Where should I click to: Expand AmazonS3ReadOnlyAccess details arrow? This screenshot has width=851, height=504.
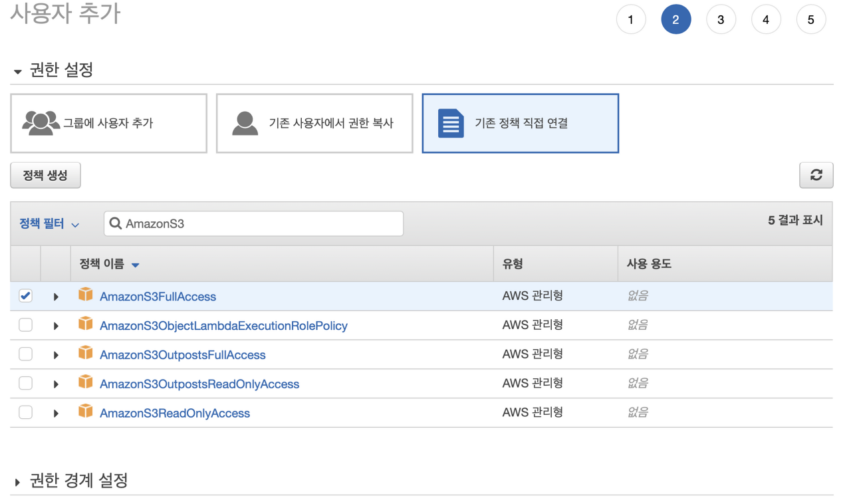(x=56, y=414)
